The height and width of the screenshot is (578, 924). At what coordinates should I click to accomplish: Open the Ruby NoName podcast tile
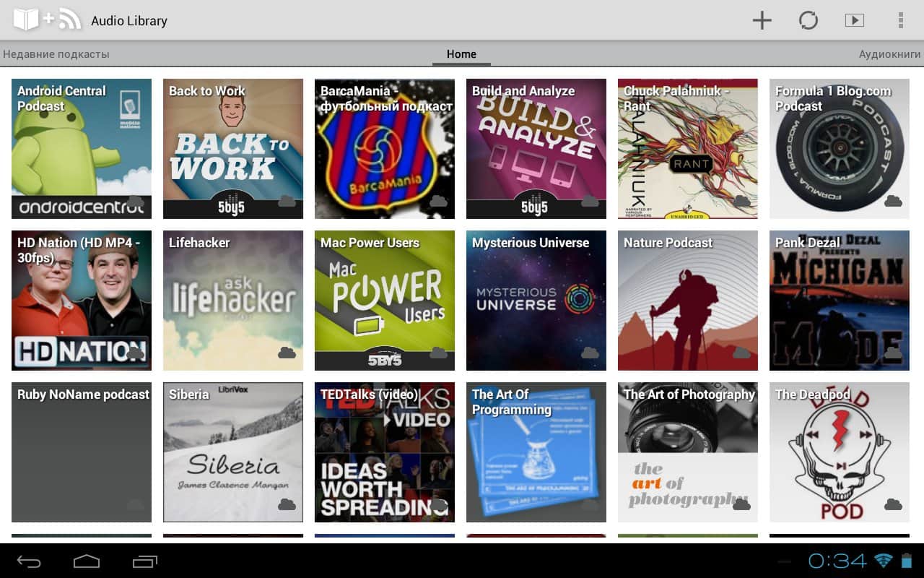pos(82,452)
